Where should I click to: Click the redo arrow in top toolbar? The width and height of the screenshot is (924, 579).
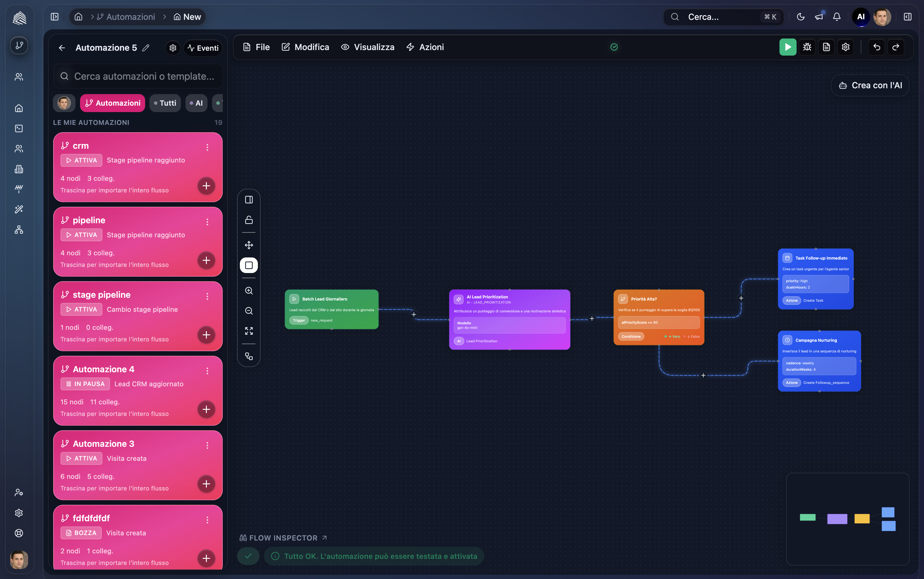(x=895, y=47)
